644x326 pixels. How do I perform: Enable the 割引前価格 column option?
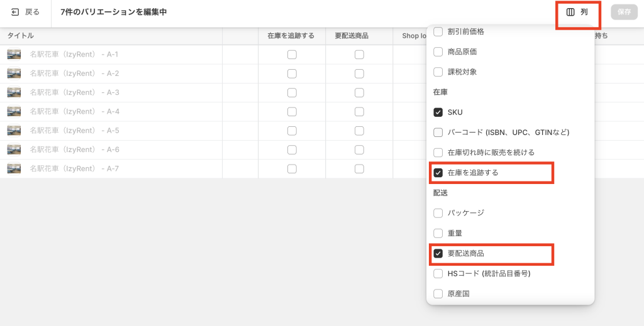tap(438, 31)
